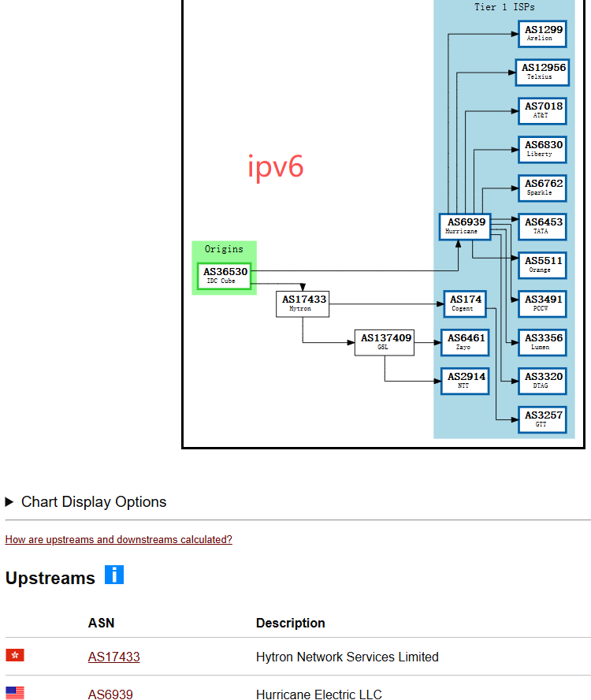Viewport: 591px width, 700px height.
Task: Click the 'Tier 1 ISPs' group label
Action: 504,7
